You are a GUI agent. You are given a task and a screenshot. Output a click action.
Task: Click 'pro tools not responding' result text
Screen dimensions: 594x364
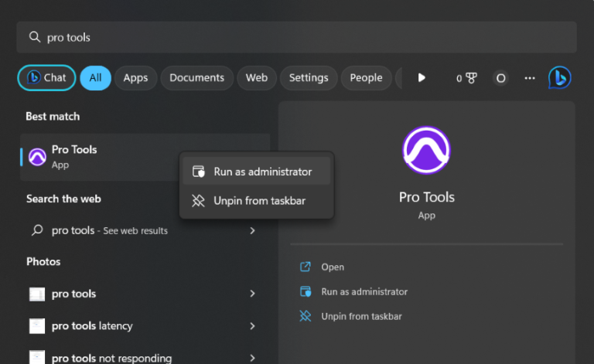pyautogui.click(x=111, y=358)
